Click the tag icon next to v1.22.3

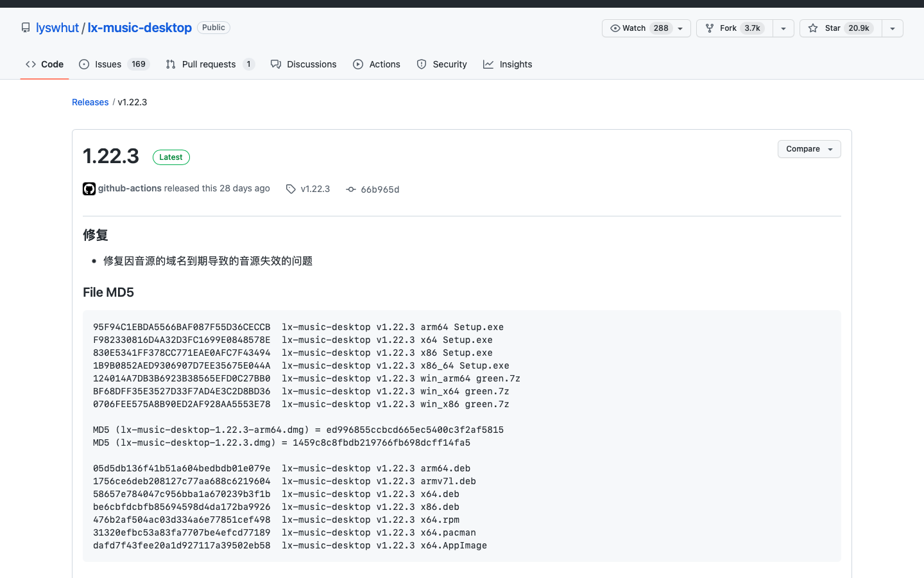291,189
